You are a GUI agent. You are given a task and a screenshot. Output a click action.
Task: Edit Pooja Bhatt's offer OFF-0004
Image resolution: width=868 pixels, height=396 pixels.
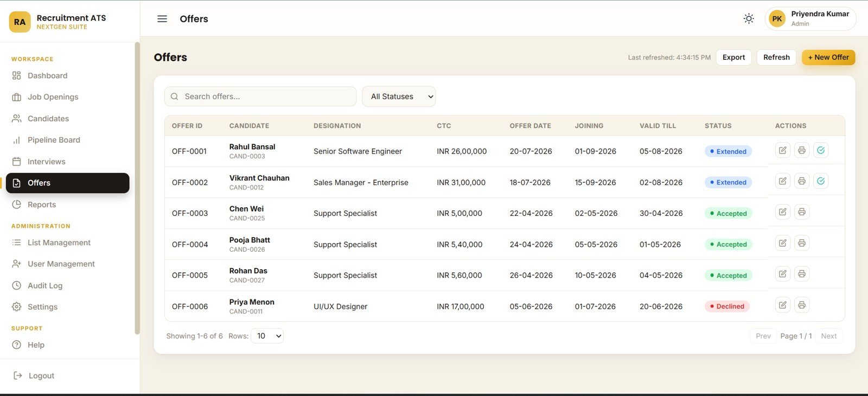point(782,243)
